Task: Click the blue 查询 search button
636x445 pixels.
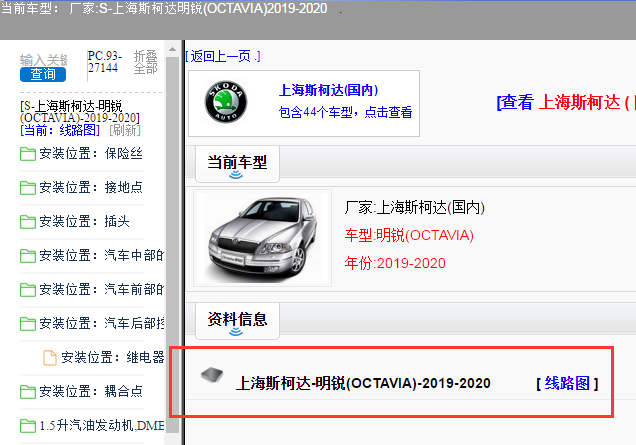Action: [43, 74]
